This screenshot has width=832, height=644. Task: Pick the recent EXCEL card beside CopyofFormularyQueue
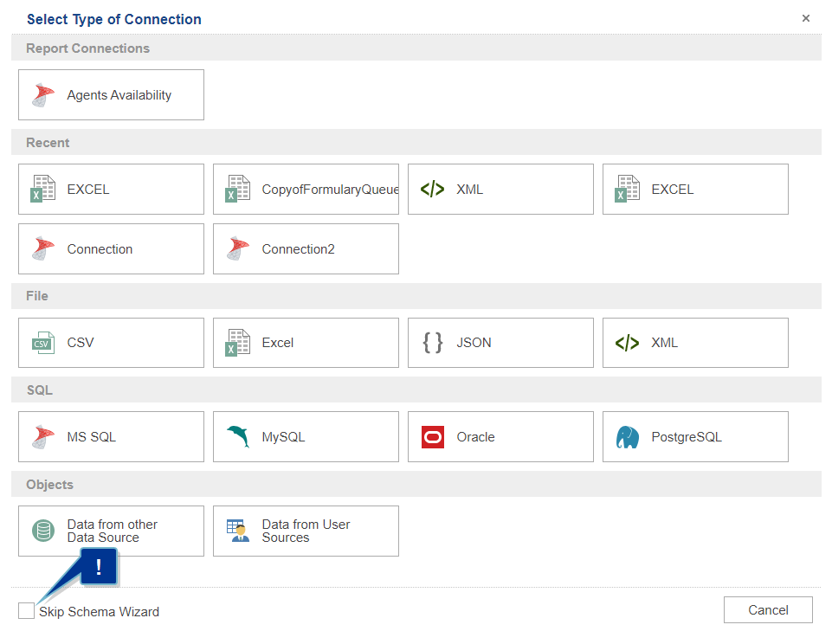point(111,189)
